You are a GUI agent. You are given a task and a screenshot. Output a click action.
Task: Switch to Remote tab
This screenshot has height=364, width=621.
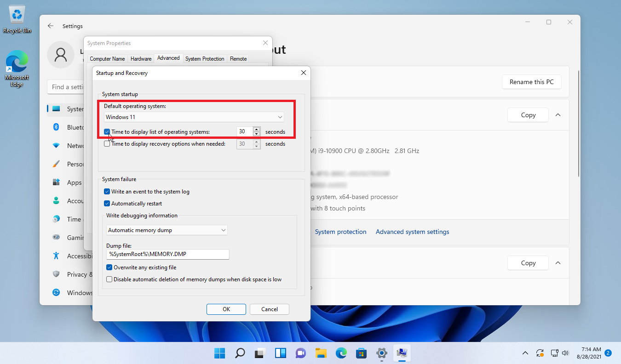(238, 59)
